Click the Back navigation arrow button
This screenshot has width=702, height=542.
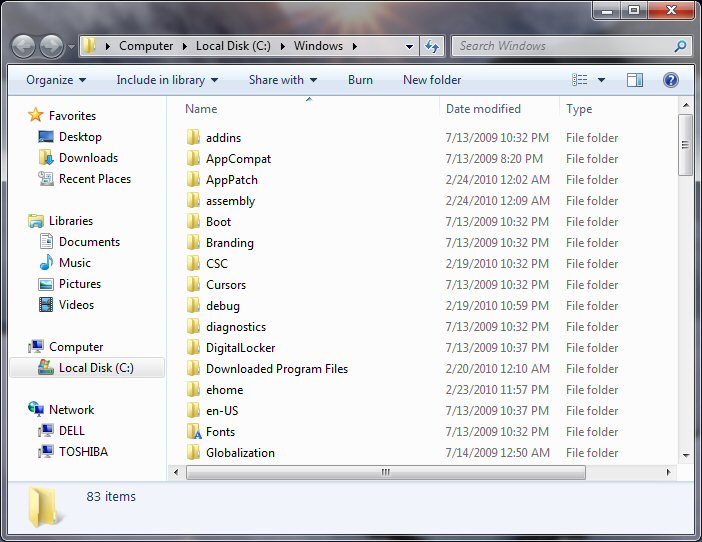click(x=24, y=46)
